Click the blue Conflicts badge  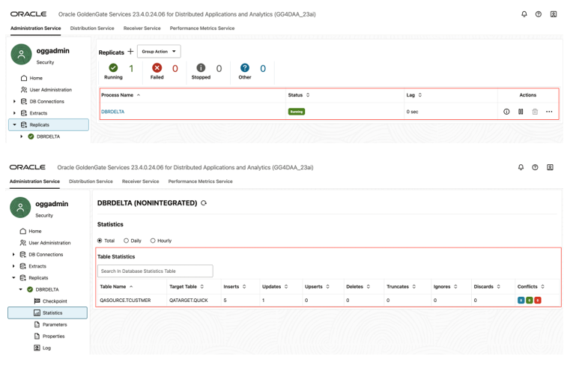pos(521,300)
